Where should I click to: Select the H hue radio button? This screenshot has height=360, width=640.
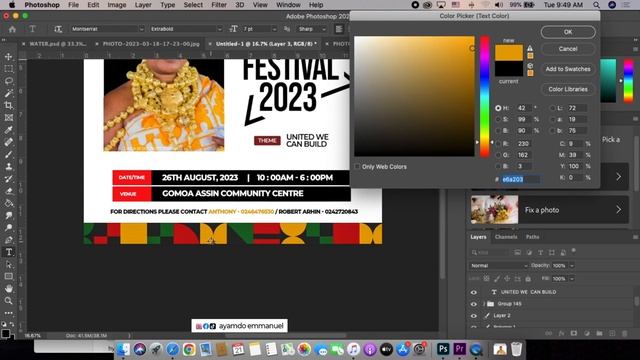(x=498, y=108)
